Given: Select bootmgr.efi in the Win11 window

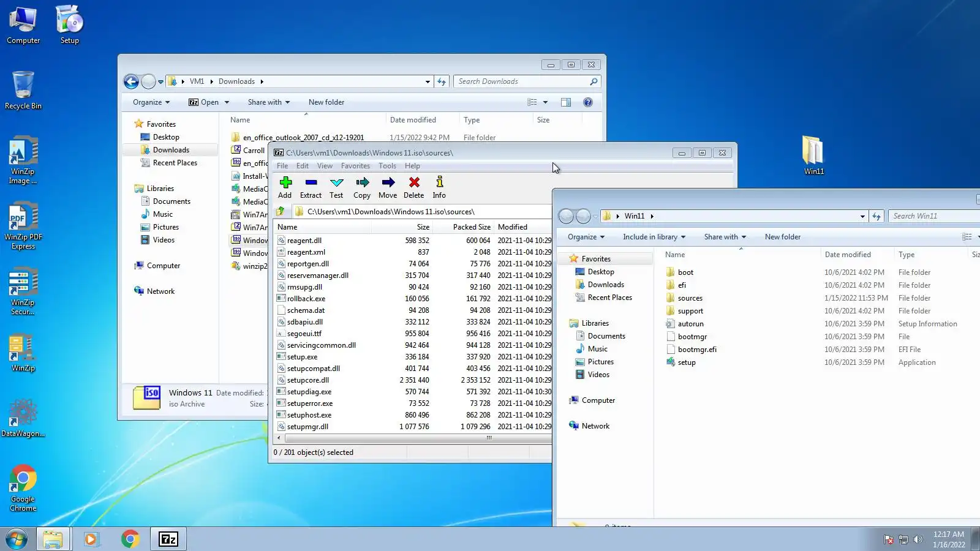Looking at the screenshot, I should 697,350.
